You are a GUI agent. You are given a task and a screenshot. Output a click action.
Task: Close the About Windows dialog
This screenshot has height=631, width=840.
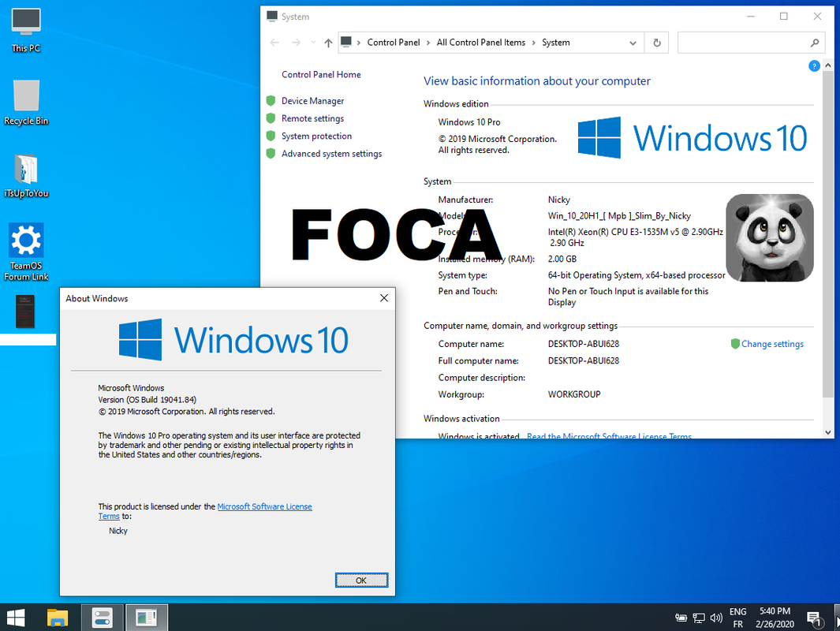(383, 298)
